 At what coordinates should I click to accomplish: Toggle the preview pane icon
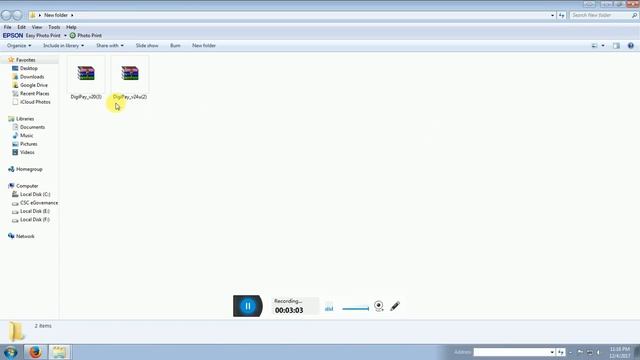click(616, 46)
